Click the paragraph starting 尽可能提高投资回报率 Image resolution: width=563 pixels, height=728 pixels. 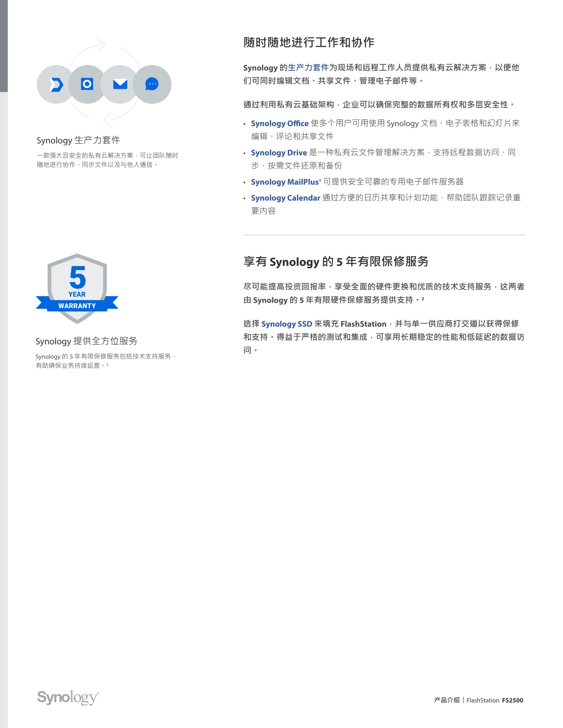click(x=384, y=293)
